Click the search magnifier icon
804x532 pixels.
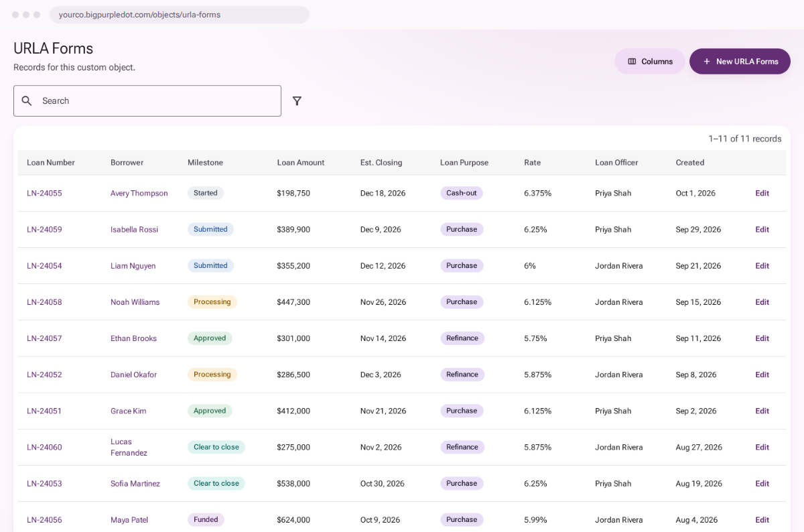[27, 101]
